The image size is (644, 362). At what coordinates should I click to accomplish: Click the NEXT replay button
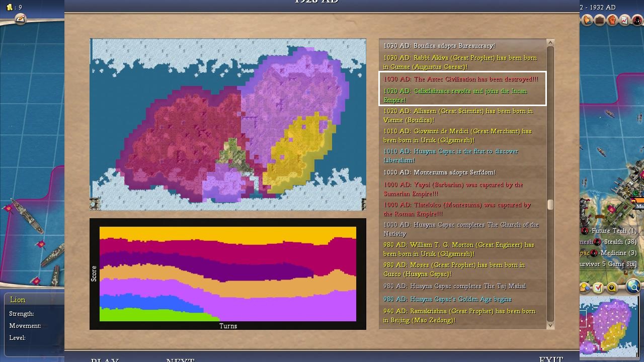point(180,360)
